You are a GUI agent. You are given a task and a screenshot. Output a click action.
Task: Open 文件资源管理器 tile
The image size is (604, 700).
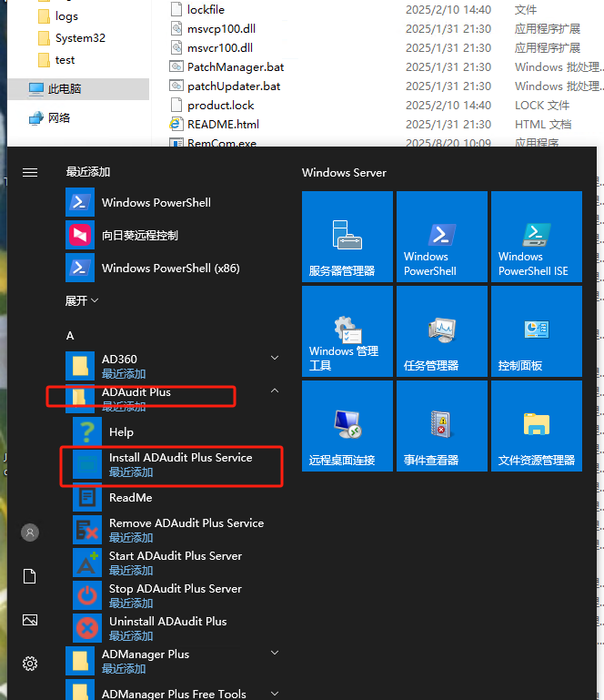tap(536, 426)
